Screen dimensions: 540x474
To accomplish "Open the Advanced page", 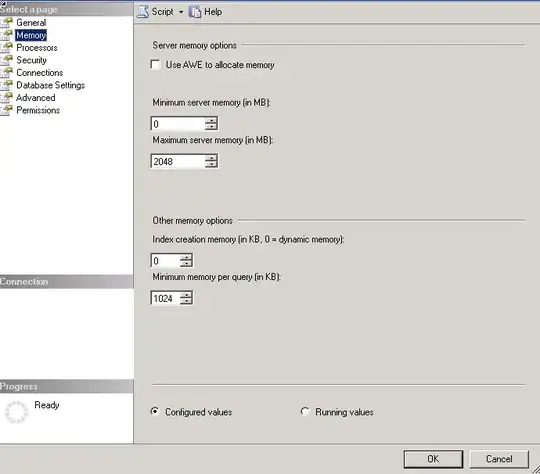I will (x=35, y=98).
